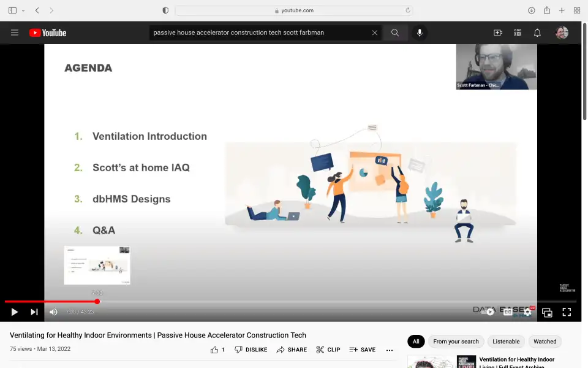Toggle closed captions on the video
The height and width of the screenshot is (368, 588).
tap(508, 312)
